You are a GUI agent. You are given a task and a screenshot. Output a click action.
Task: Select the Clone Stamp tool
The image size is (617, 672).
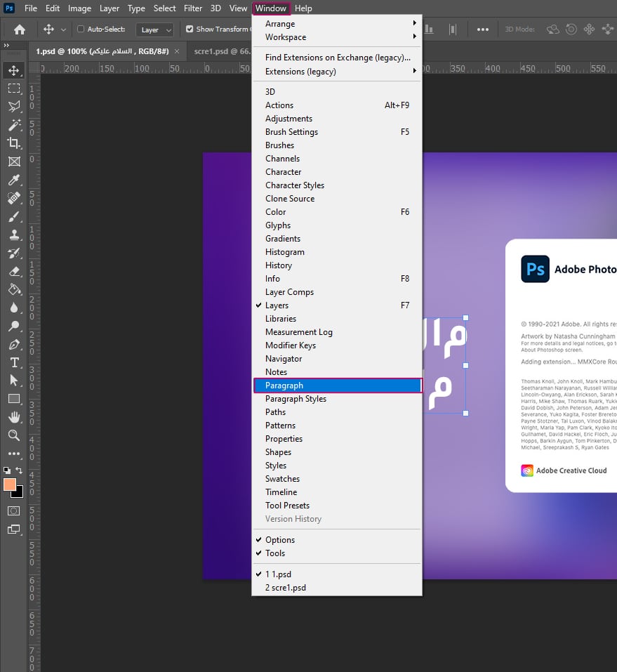tap(14, 235)
